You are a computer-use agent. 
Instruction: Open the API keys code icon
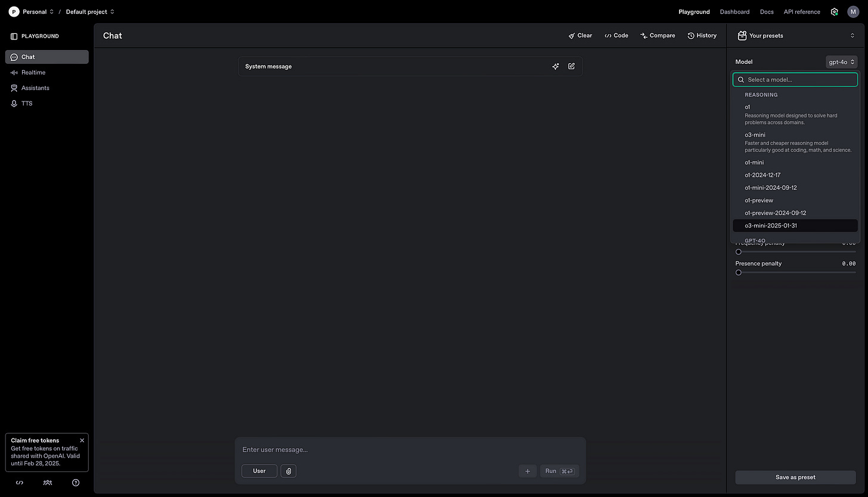(20, 483)
